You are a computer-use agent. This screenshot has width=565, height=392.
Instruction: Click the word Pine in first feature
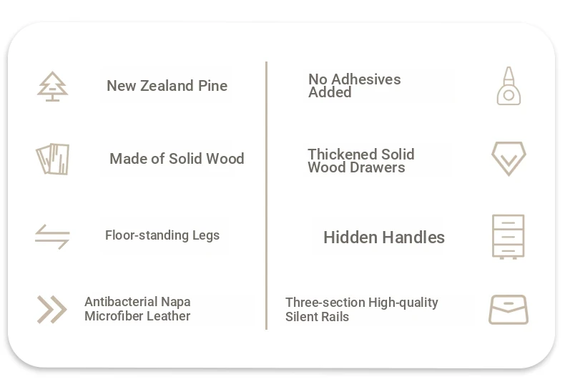(x=213, y=86)
